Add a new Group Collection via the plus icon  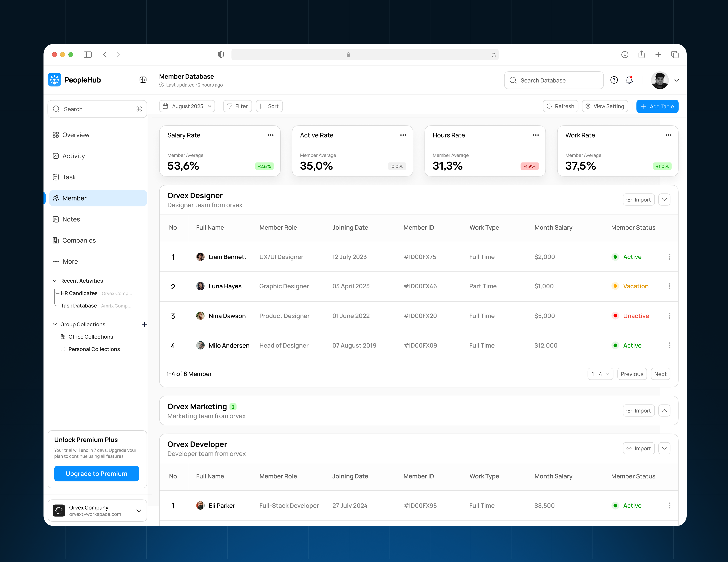[144, 324]
